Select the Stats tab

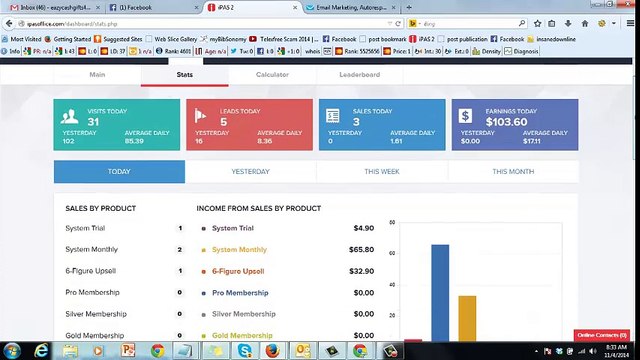point(184,75)
